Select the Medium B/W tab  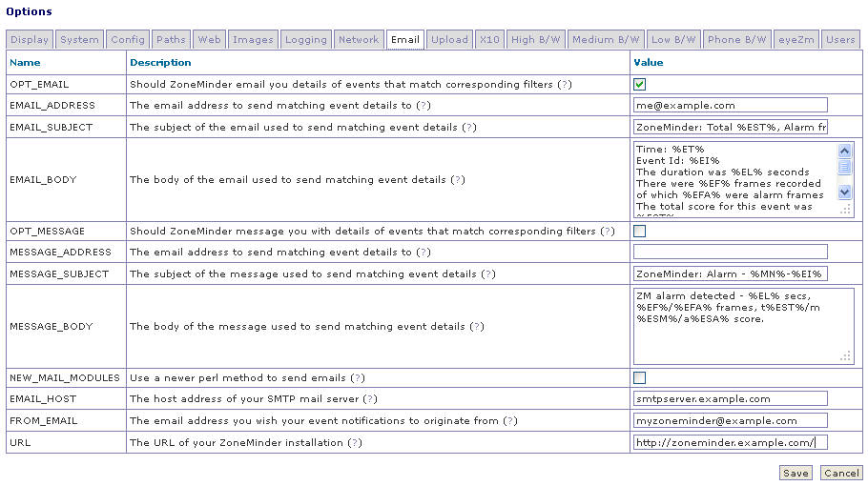tap(606, 40)
